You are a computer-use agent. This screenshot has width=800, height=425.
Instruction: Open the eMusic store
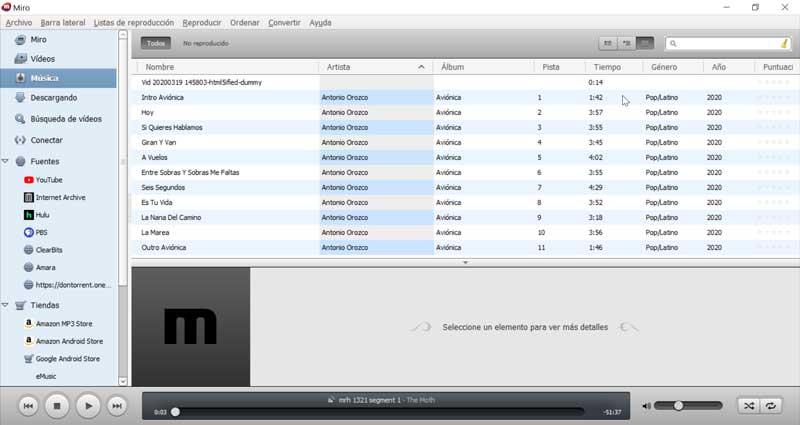click(x=45, y=376)
